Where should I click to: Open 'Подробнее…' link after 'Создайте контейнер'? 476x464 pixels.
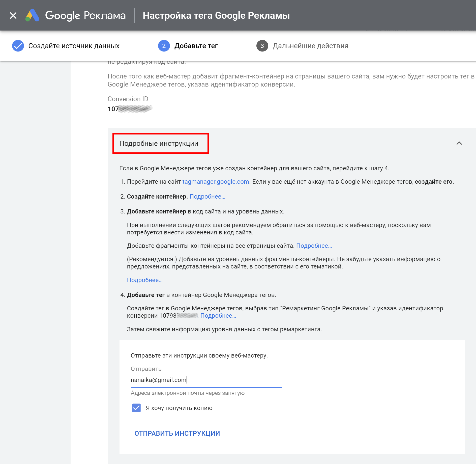point(207,197)
